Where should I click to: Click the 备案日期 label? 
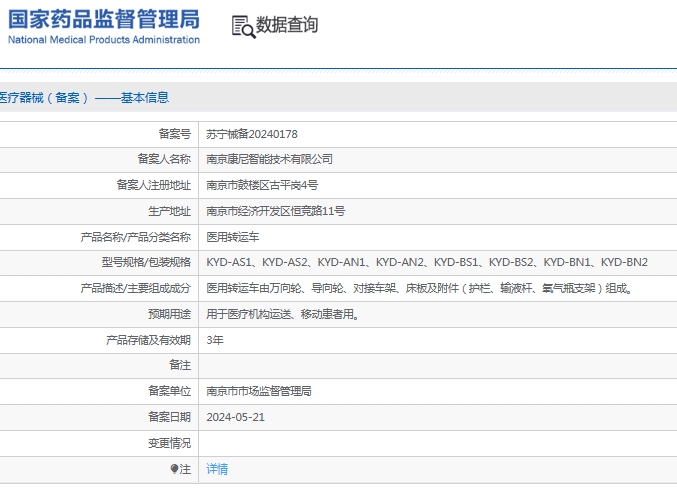169,417
